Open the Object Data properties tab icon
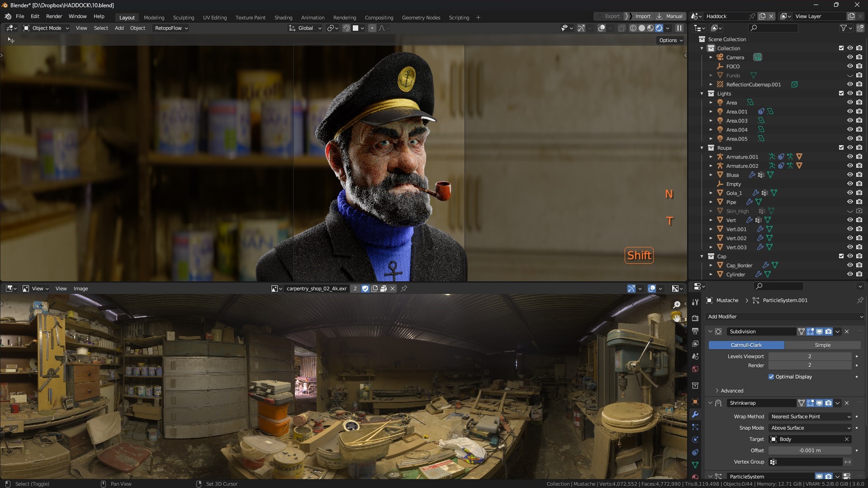 tap(695, 465)
